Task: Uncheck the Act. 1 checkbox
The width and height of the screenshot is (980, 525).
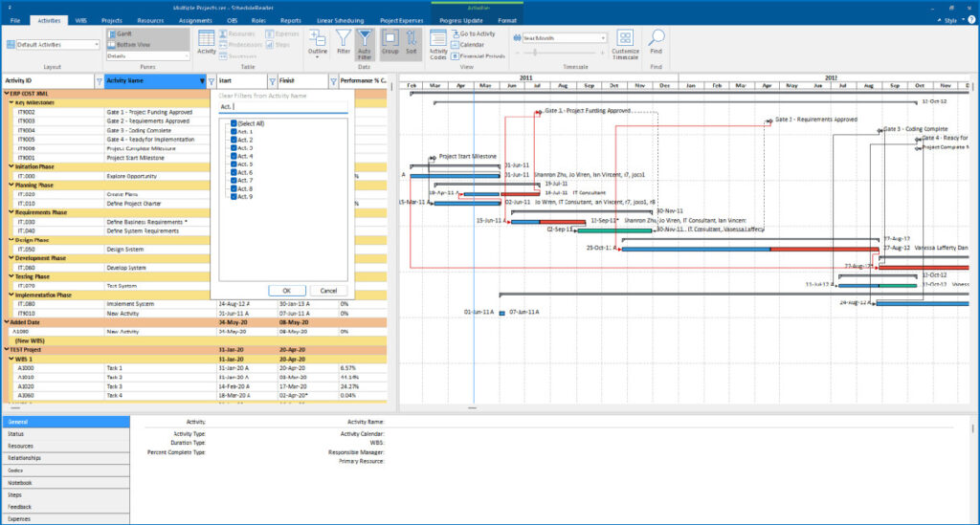Action: click(234, 132)
